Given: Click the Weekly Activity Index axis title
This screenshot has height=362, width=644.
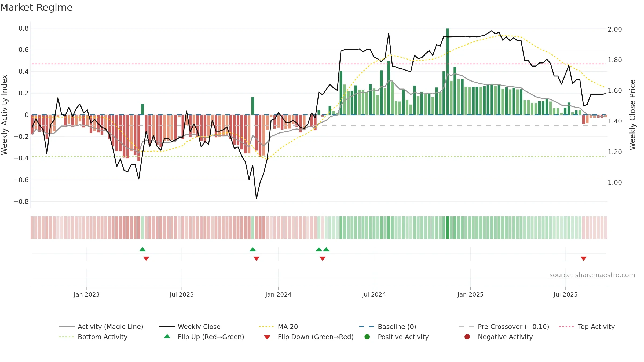Looking at the screenshot, I should 4,115.
